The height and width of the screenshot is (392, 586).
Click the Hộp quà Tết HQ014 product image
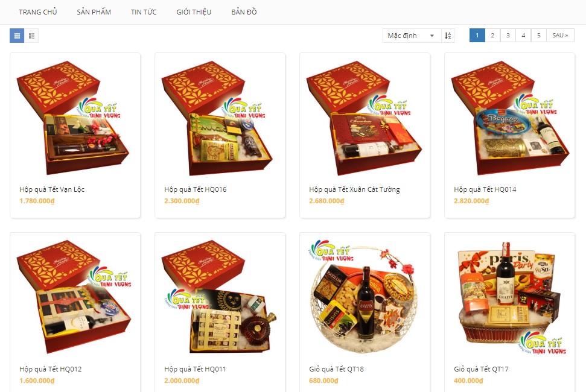tap(509, 118)
